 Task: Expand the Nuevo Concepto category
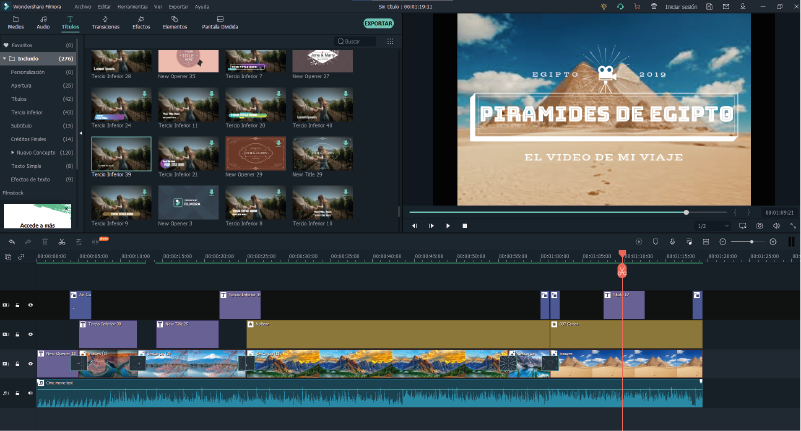[x=13, y=152]
